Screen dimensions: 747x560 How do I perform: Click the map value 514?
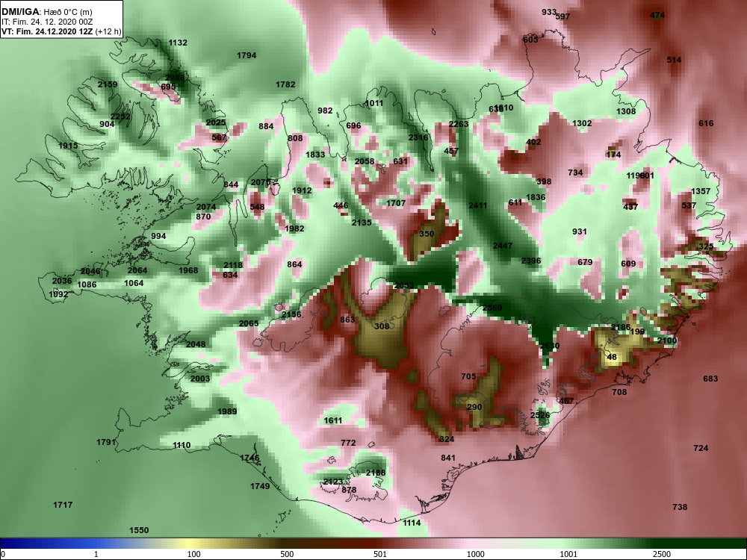click(674, 60)
